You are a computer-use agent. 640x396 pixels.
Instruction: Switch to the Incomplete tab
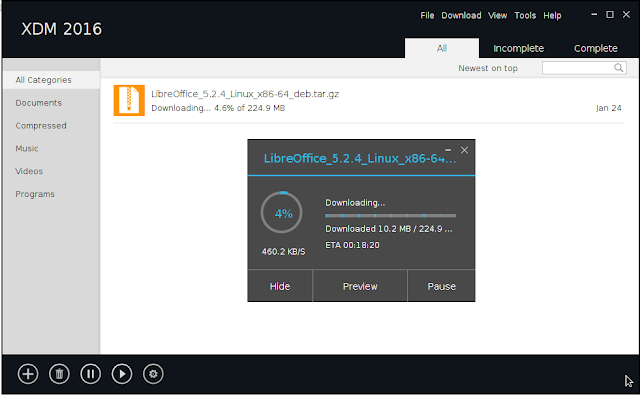point(518,48)
